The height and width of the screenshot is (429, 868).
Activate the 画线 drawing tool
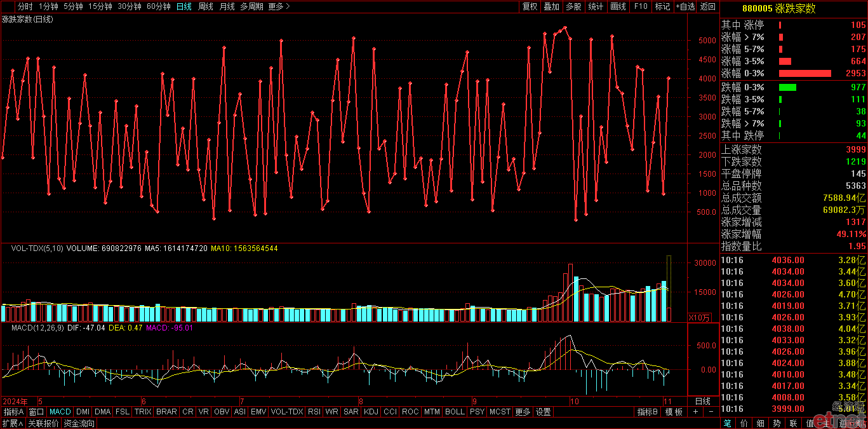point(618,6)
